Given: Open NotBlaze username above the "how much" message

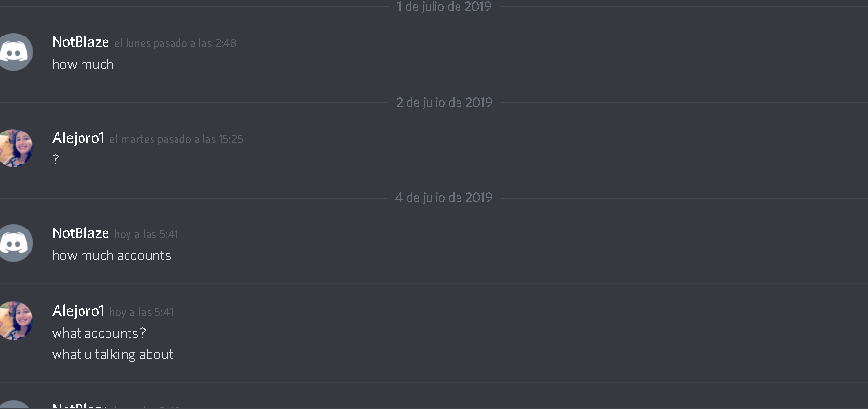Looking at the screenshot, I should tap(81, 42).
